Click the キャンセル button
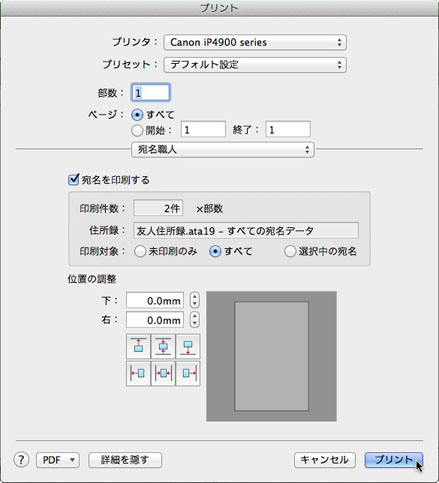The height and width of the screenshot is (483, 439). [x=325, y=460]
